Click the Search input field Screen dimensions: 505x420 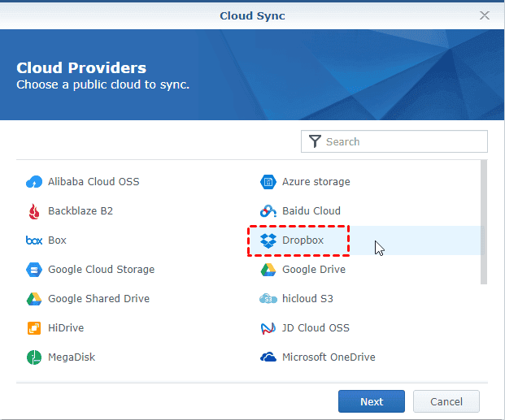(403, 141)
